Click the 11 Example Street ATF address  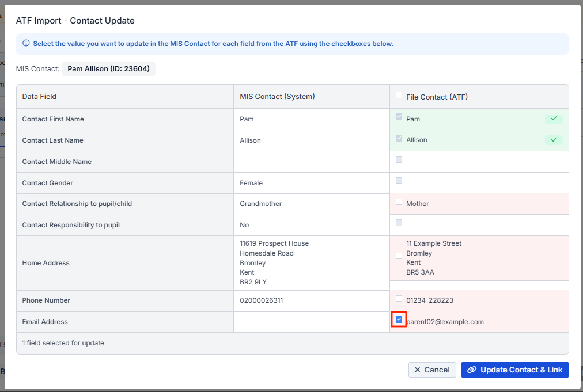tap(434, 258)
